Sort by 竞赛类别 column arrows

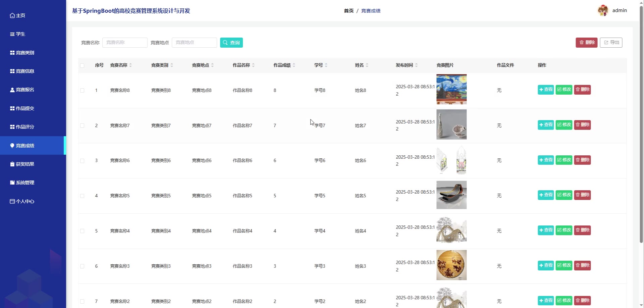[x=172, y=65]
